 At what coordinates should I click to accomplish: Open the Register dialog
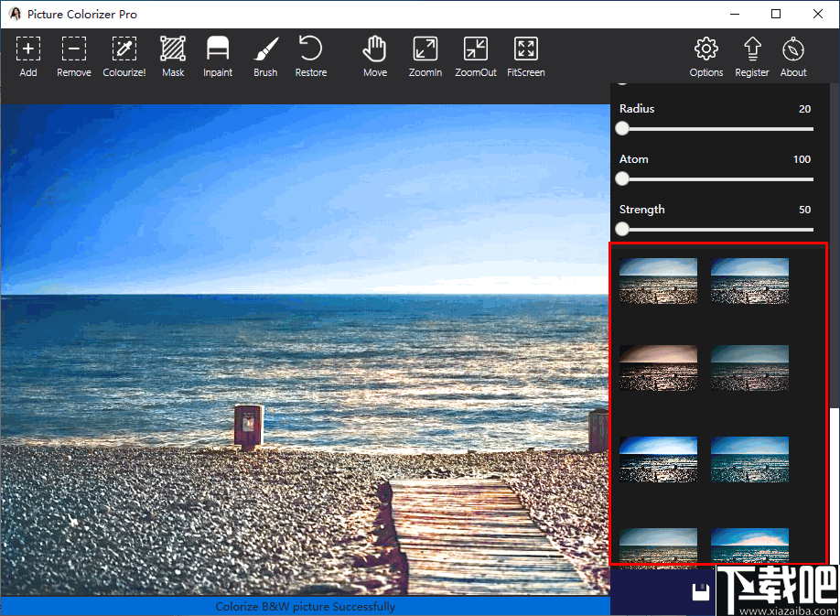point(751,55)
